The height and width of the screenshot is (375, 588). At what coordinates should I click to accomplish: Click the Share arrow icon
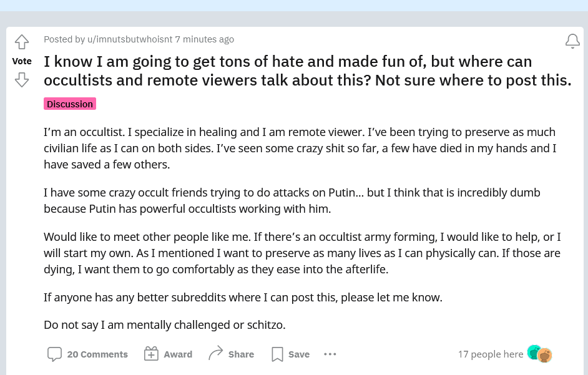(x=216, y=354)
